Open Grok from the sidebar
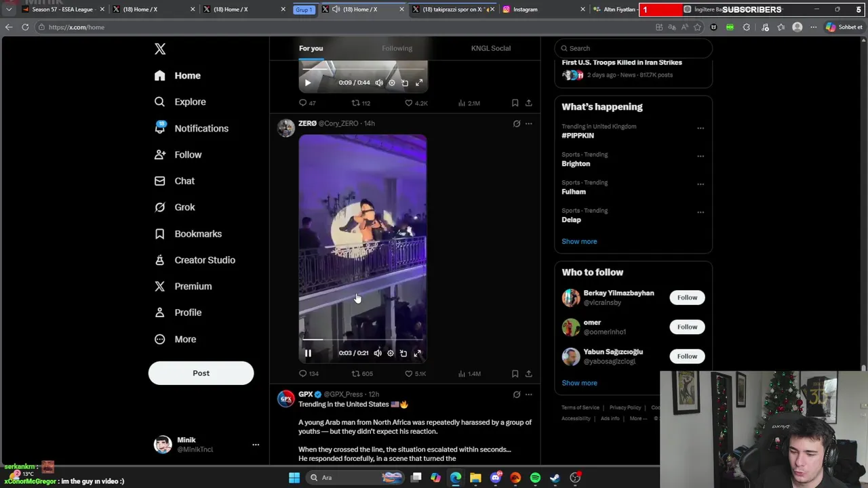Image resolution: width=868 pixels, height=488 pixels. (x=175, y=207)
